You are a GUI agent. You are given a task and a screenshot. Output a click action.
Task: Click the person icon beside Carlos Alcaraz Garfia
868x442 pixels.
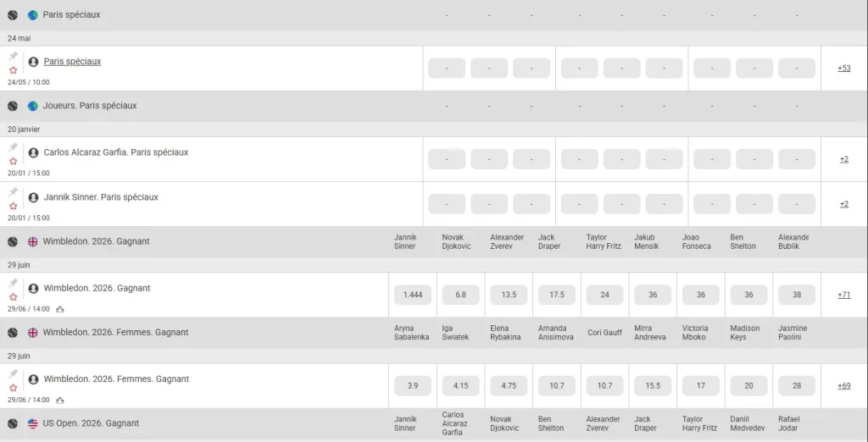[33, 152]
